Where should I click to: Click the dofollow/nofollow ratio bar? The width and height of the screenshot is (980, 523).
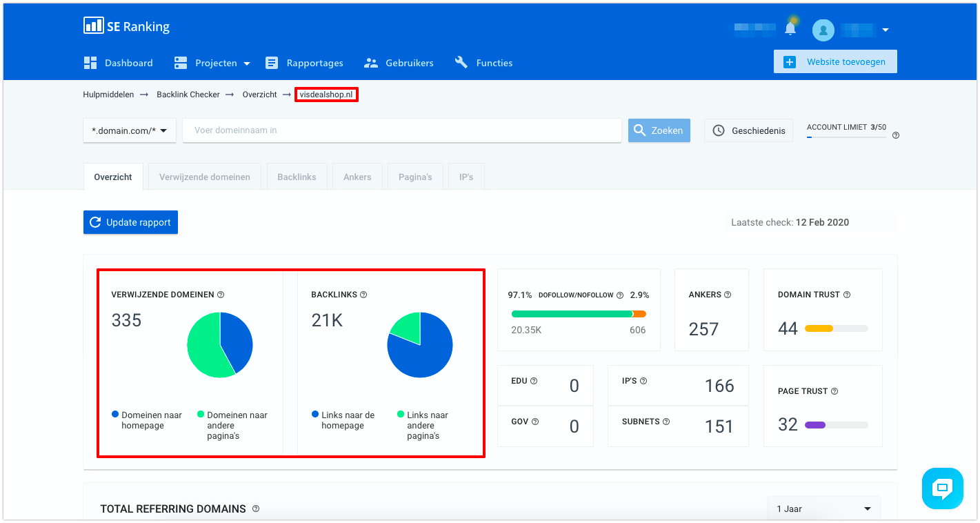[578, 314]
